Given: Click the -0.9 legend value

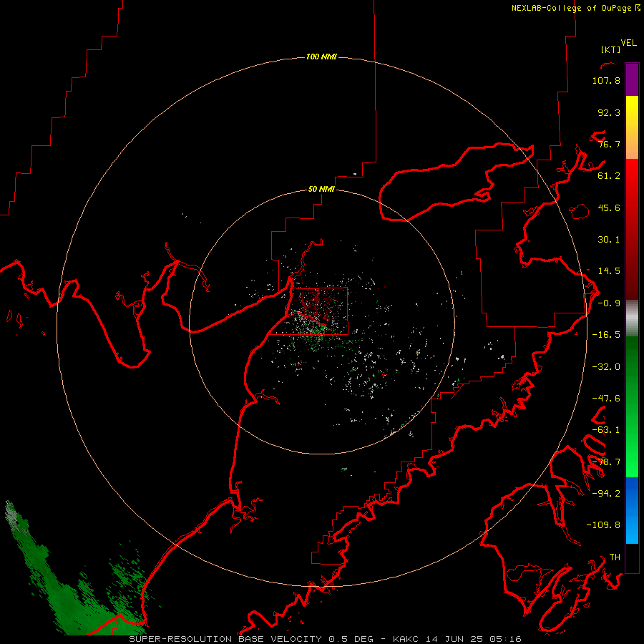Looking at the screenshot, I should (609, 303).
